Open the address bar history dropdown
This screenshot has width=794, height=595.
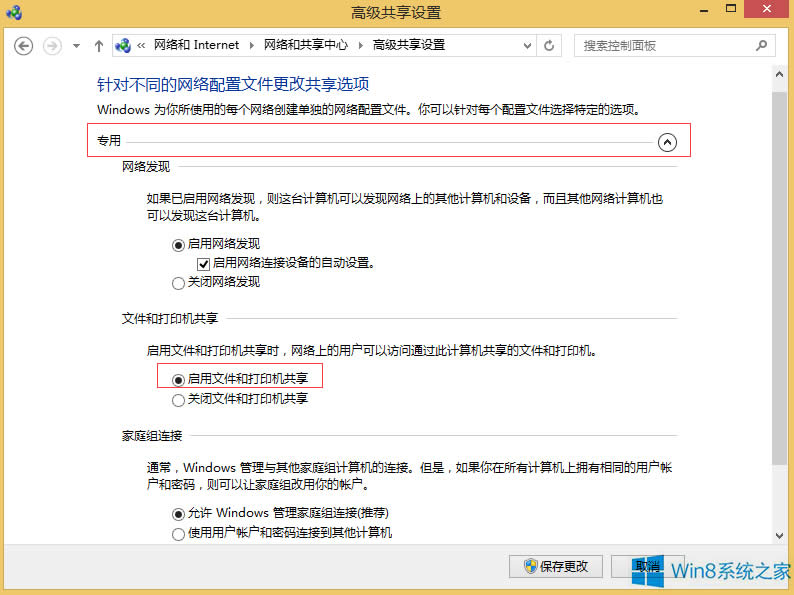click(x=527, y=46)
